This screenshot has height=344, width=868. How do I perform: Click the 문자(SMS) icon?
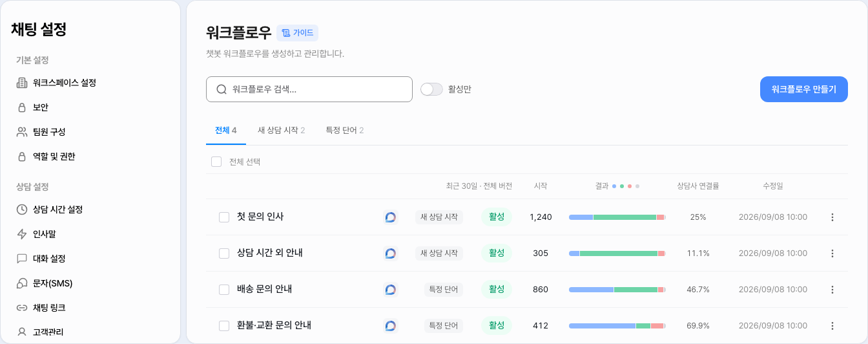22,283
